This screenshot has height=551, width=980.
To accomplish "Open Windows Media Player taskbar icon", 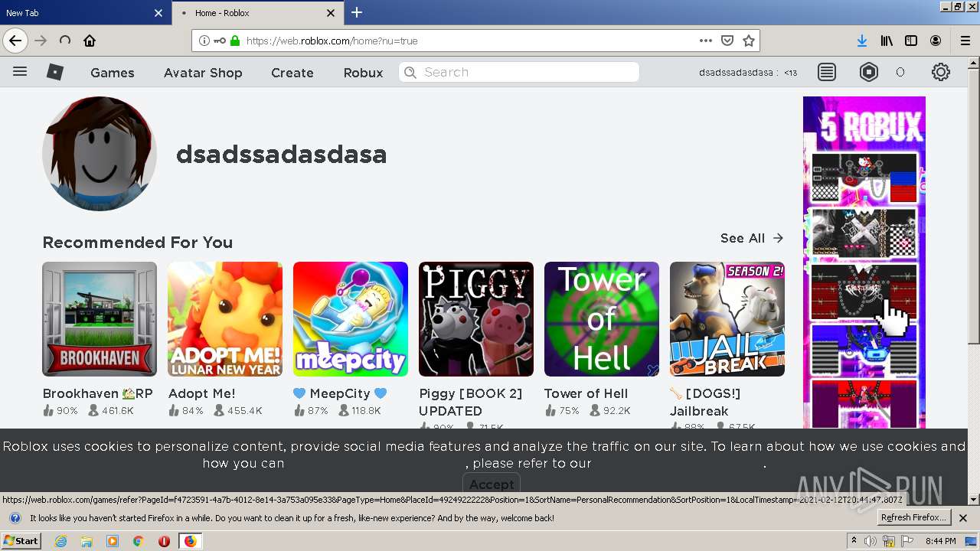I will click(113, 541).
